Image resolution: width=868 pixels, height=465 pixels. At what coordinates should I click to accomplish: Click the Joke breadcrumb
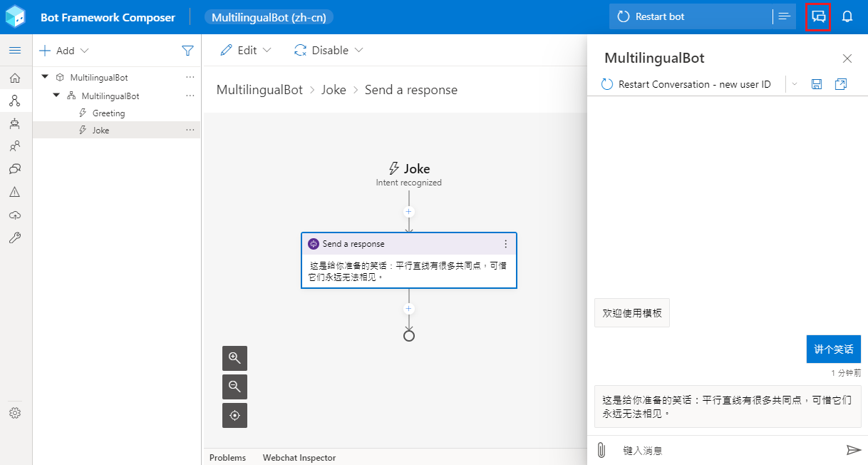(334, 90)
